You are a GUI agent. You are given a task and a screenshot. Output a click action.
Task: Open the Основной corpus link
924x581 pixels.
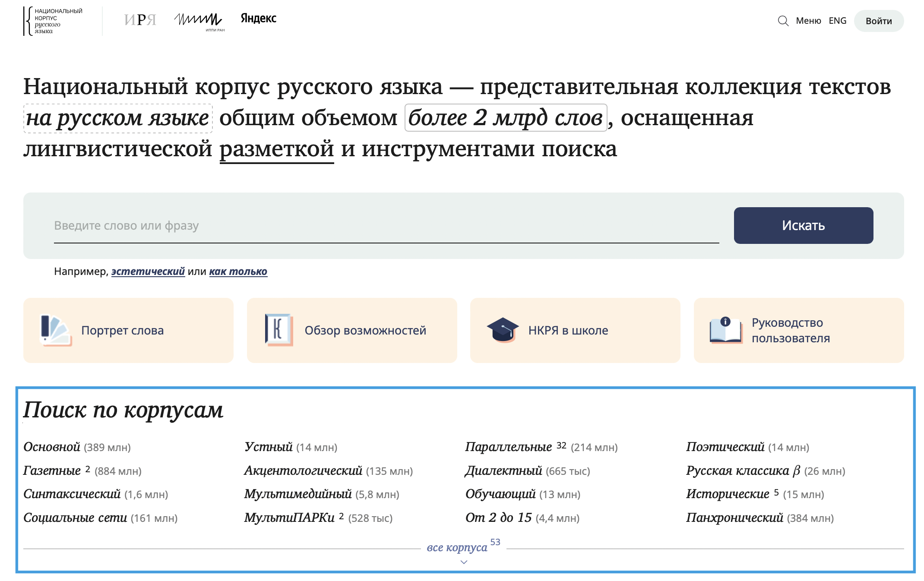tap(52, 447)
